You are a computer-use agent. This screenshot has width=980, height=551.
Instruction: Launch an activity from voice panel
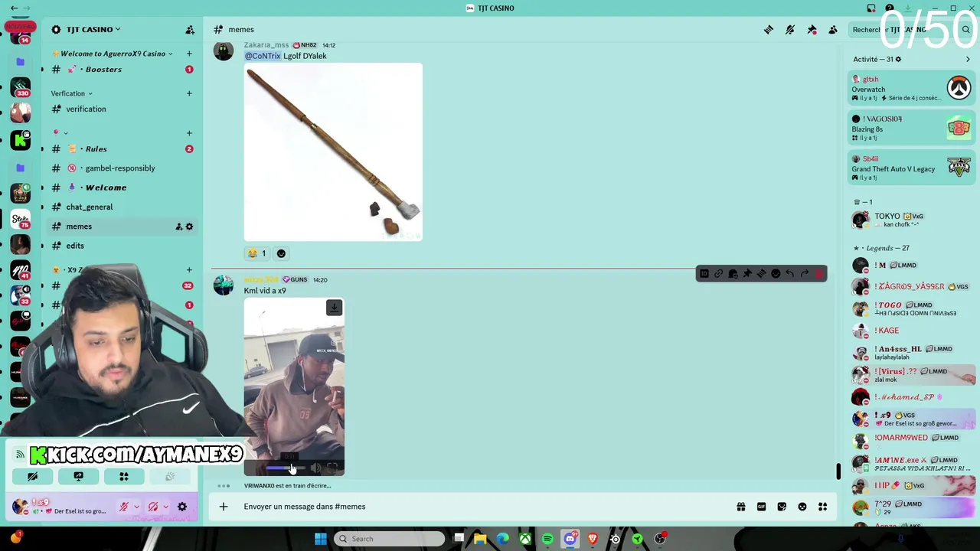pos(123,476)
